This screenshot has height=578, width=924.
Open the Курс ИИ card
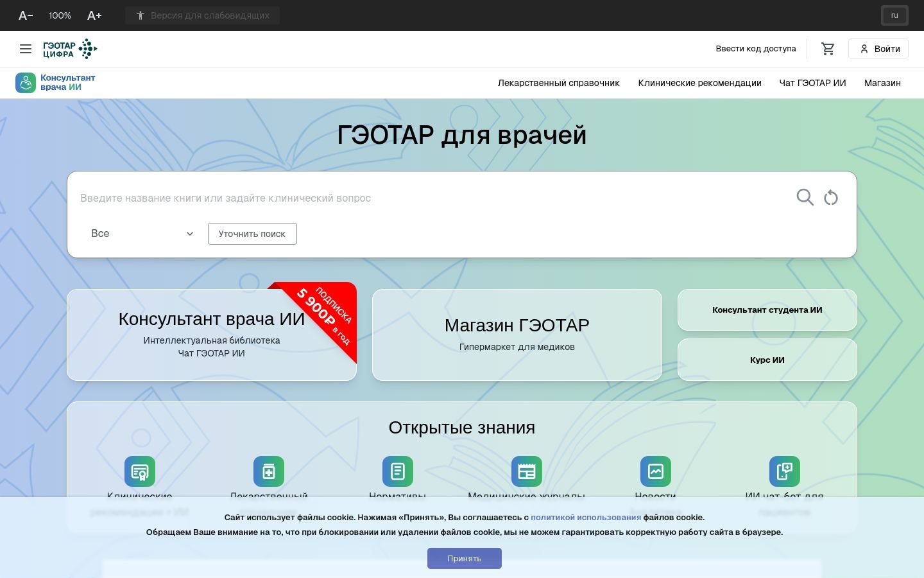coord(767,360)
